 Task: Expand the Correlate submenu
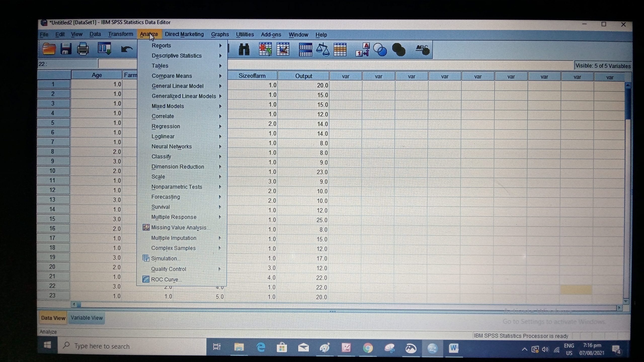click(182, 116)
